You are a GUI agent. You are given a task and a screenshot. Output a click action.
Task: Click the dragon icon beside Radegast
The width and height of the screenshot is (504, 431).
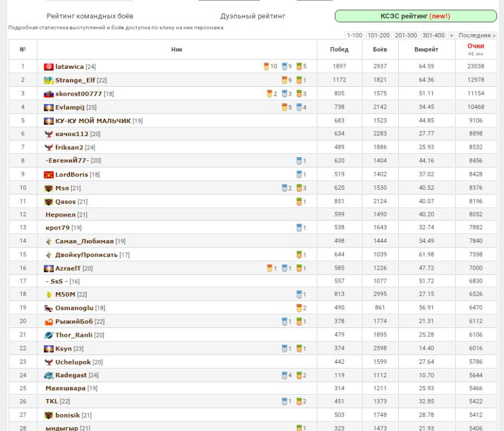[49, 375]
